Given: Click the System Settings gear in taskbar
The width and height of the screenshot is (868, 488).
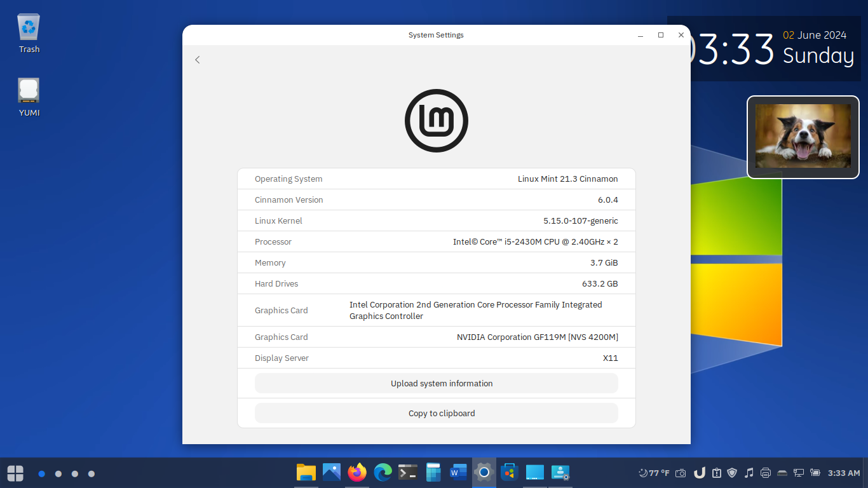Looking at the screenshot, I should pyautogui.click(x=484, y=472).
